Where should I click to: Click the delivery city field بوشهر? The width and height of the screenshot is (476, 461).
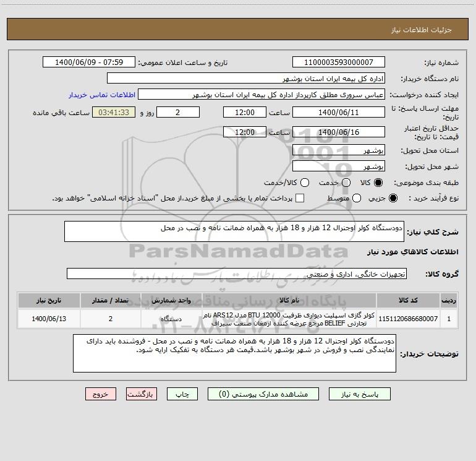(x=339, y=166)
